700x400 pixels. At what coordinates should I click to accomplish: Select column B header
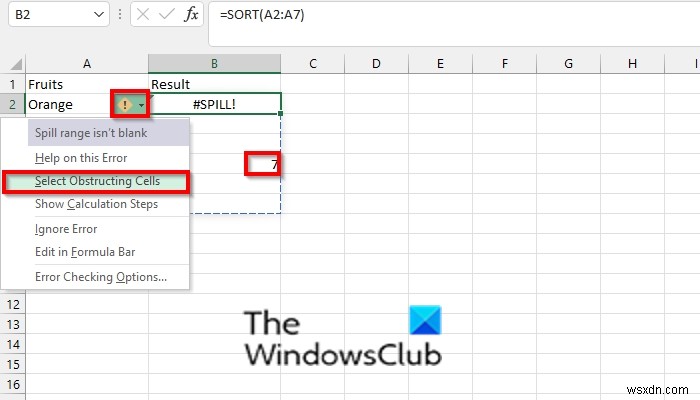pos(214,64)
